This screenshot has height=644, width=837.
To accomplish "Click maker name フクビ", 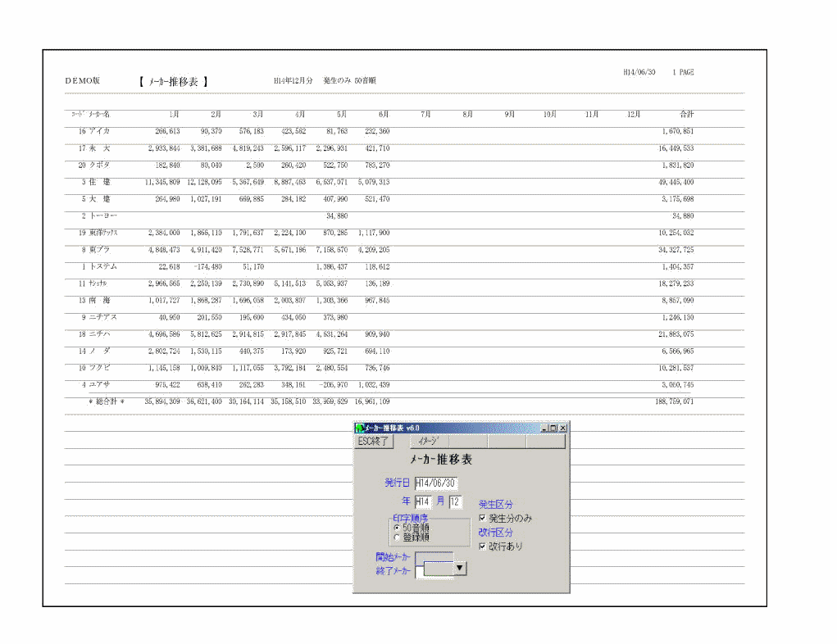I will click(x=99, y=368).
